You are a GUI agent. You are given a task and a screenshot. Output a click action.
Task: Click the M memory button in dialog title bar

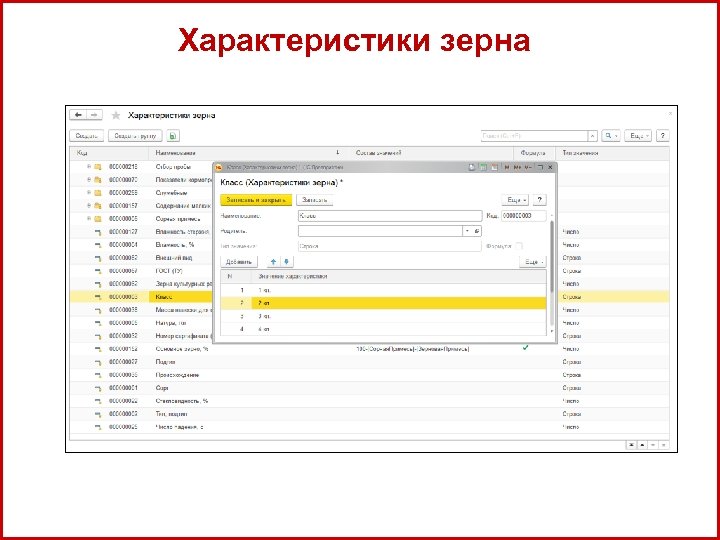coord(507,168)
